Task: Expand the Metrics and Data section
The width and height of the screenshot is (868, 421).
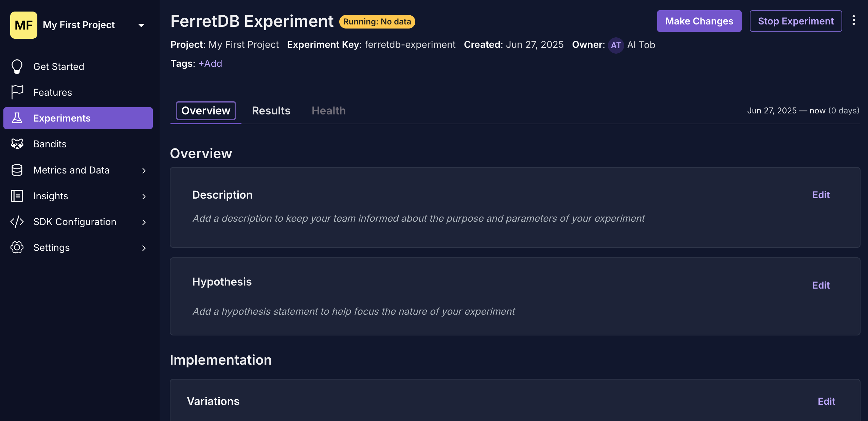Action: (144, 171)
